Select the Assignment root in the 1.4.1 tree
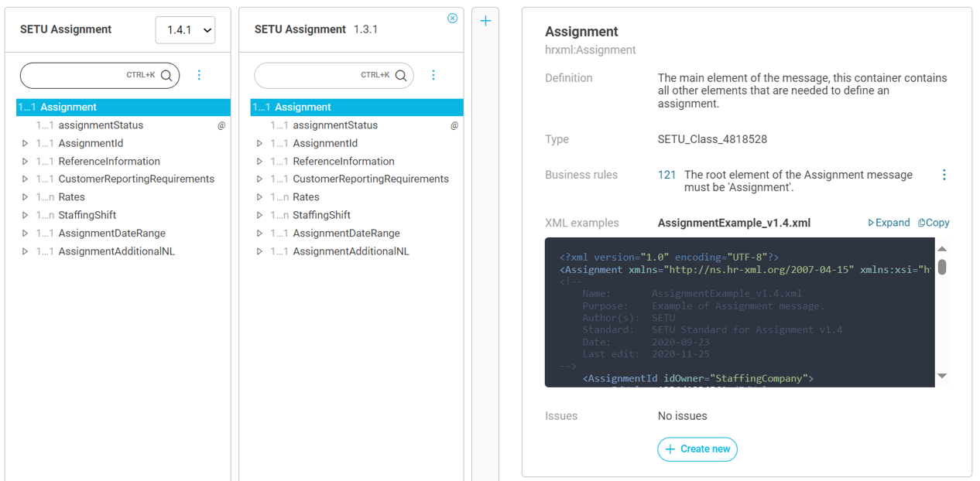Screen dimensions: 980x481 click(x=123, y=107)
